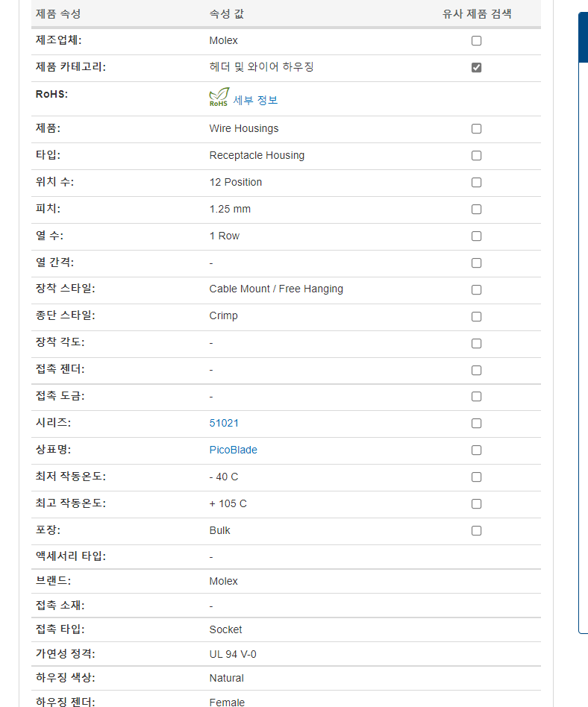Select the PicoBlade 상표명 checkbox
Image resolution: width=588 pixels, height=707 pixels.
click(476, 450)
